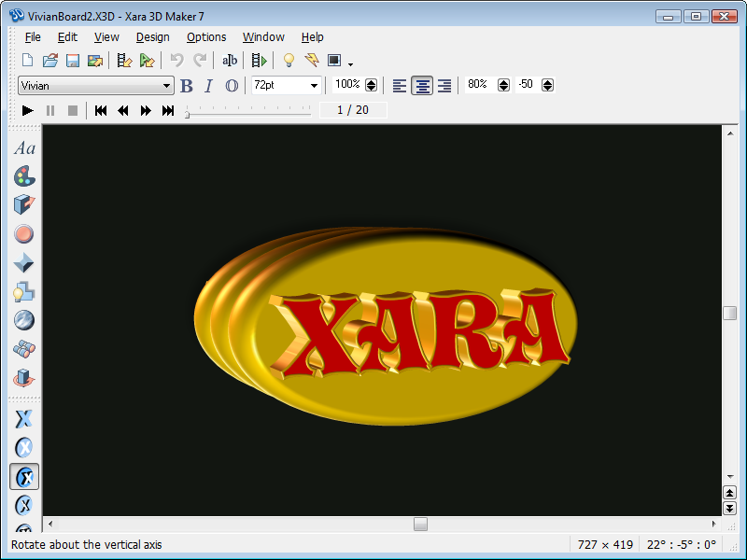Image resolution: width=747 pixels, height=560 pixels.
Task: Toggle the light sources display
Action: pyautogui.click(x=289, y=60)
